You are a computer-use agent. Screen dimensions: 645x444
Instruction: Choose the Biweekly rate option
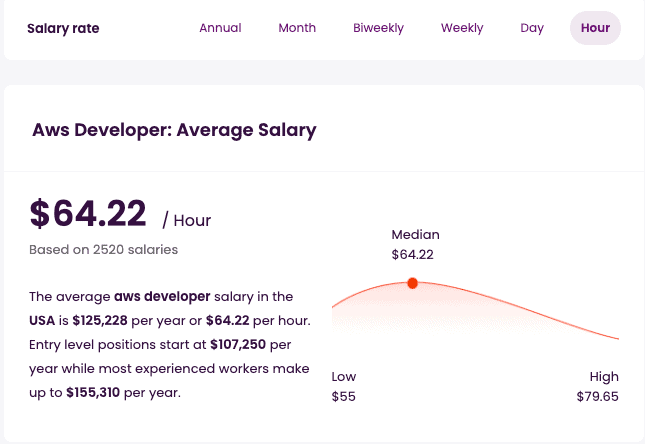pos(378,28)
